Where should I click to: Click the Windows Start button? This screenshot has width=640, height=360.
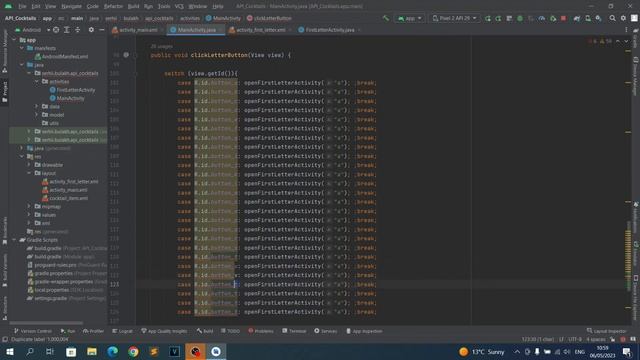coord(9,352)
